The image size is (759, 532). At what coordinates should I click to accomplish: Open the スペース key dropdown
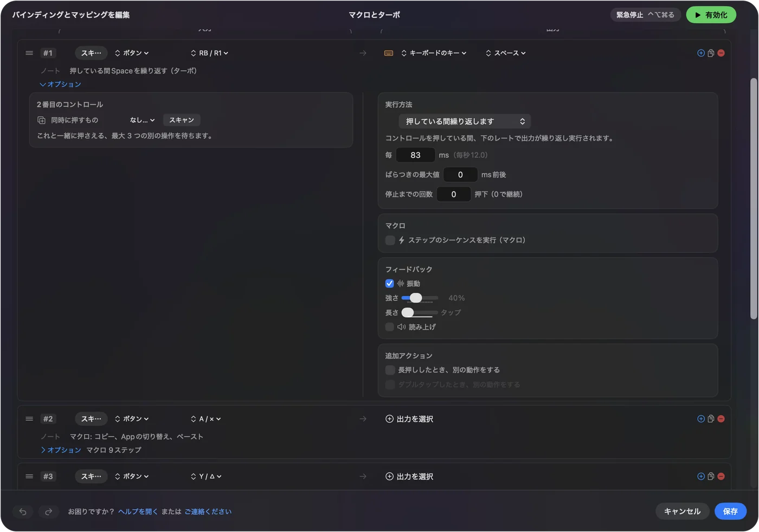click(506, 53)
